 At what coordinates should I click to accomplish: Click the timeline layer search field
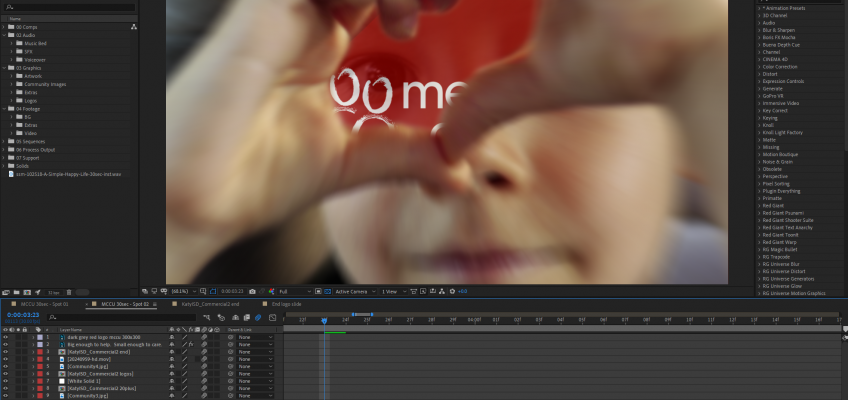pyautogui.click(x=122, y=317)
